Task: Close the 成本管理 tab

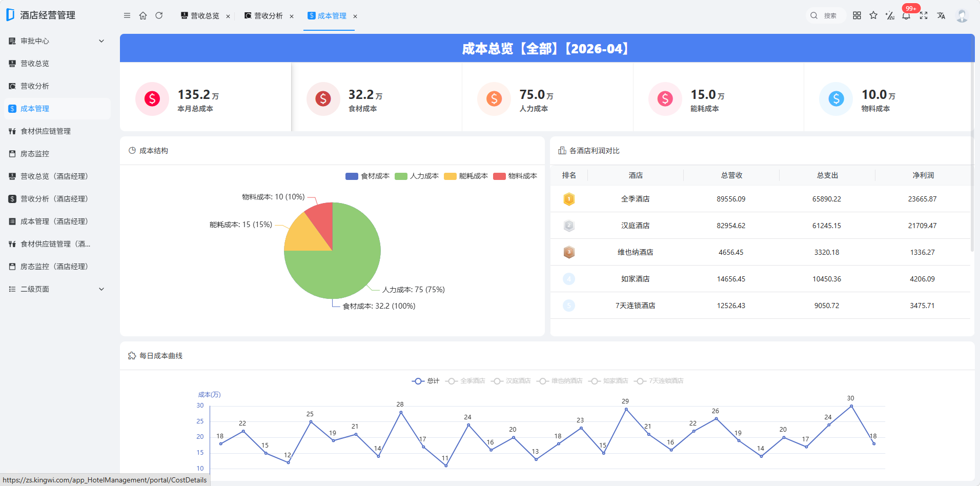Action: tap(355, 16)
